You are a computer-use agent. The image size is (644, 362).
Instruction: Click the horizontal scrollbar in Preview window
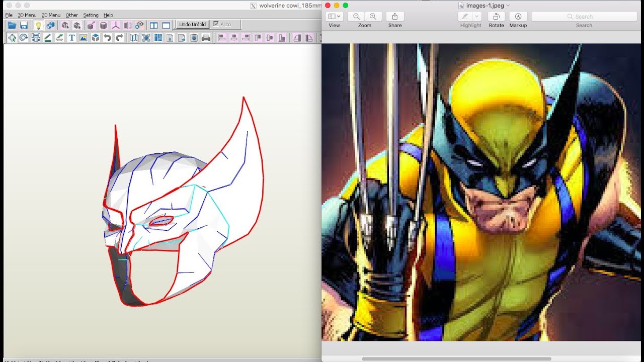point(456,359)
